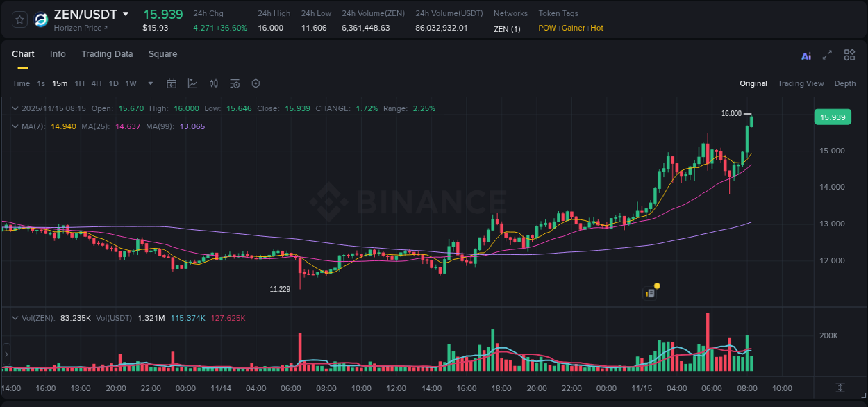868x407 pixels.
Task: Select the line chart type icon
Action: point(192,83)
